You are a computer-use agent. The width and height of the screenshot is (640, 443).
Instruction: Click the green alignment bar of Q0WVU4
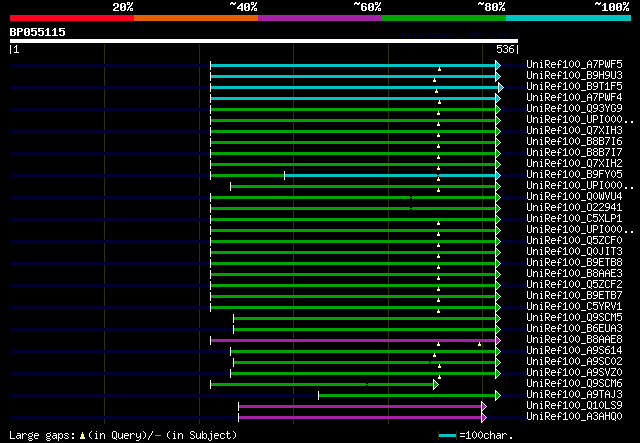click(353, 198)
